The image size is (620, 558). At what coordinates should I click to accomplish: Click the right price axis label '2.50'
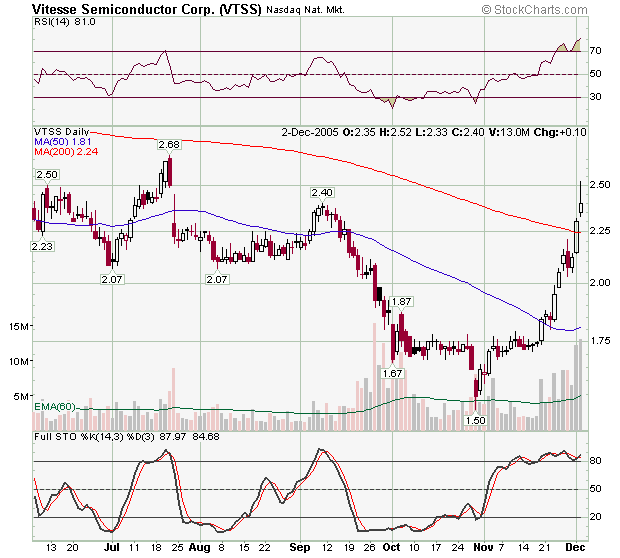tap(600, 185)
